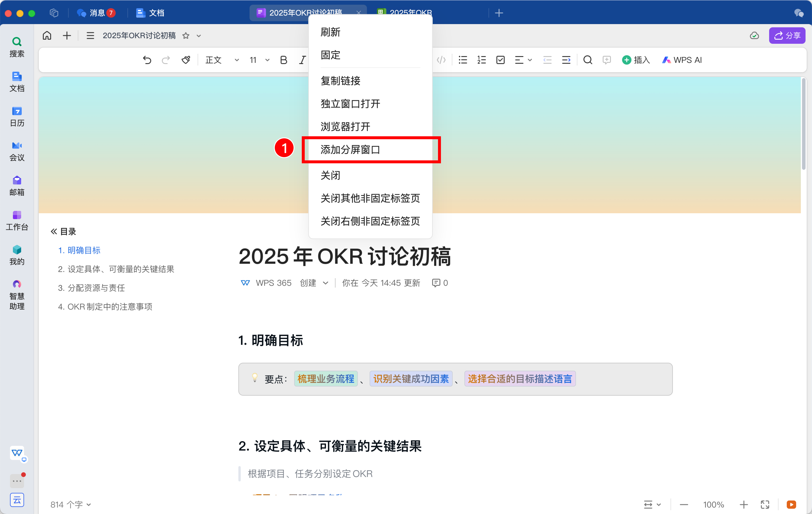812x514 pixels.
Task: Open 会议 meetings in the sidebar
Action: (x=17, y=152)
